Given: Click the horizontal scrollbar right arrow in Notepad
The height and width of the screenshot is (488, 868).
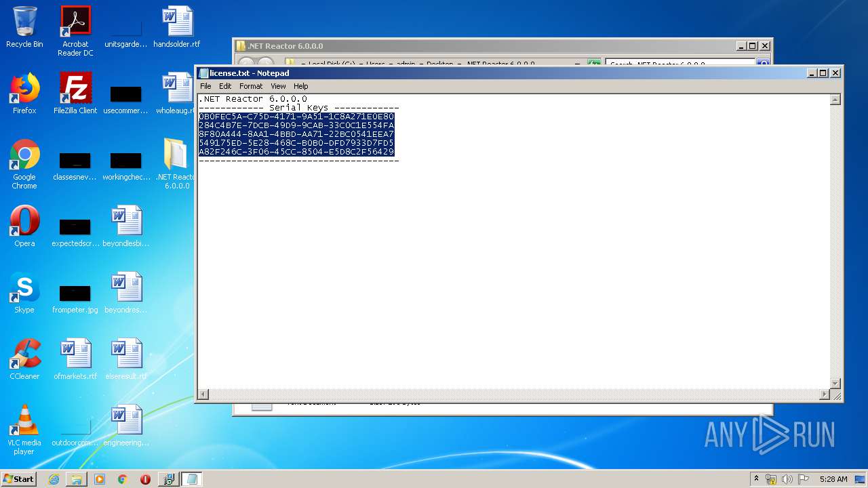Looking at the screenshot, I should pos(825,394).
